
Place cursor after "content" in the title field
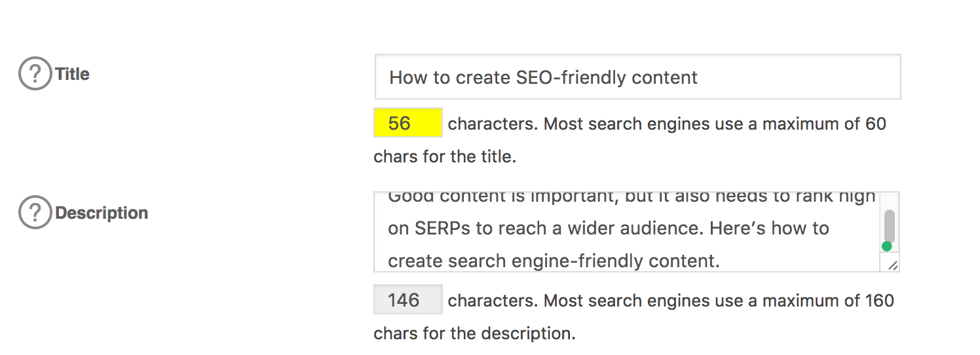pyautogui.click(x=699, y=77)
